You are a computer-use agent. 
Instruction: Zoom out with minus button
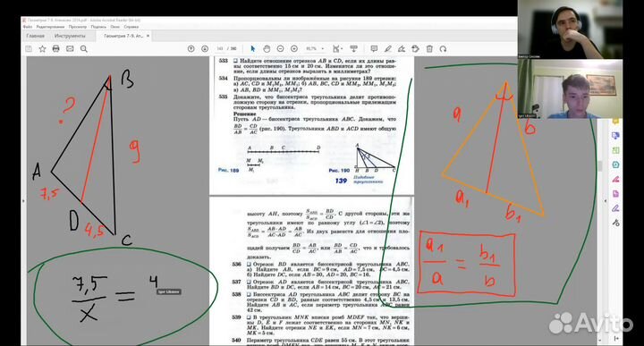[x=281, y=49]
